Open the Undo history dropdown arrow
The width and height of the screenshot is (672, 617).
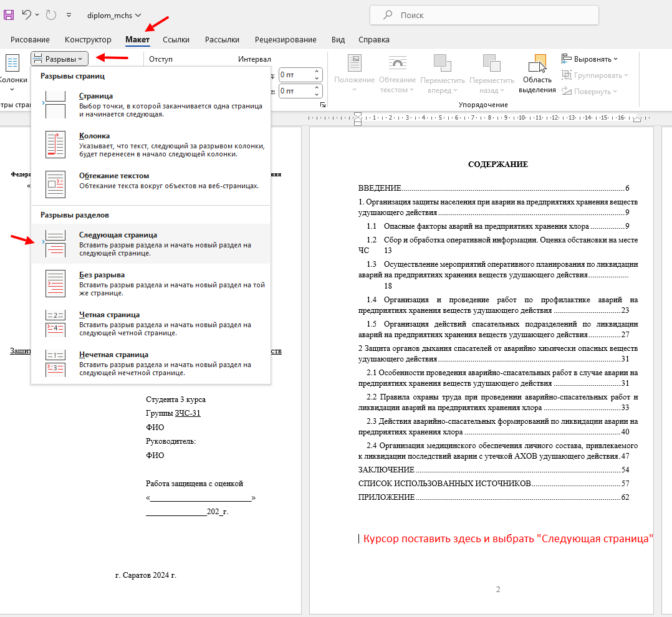(x=37, y=15)
